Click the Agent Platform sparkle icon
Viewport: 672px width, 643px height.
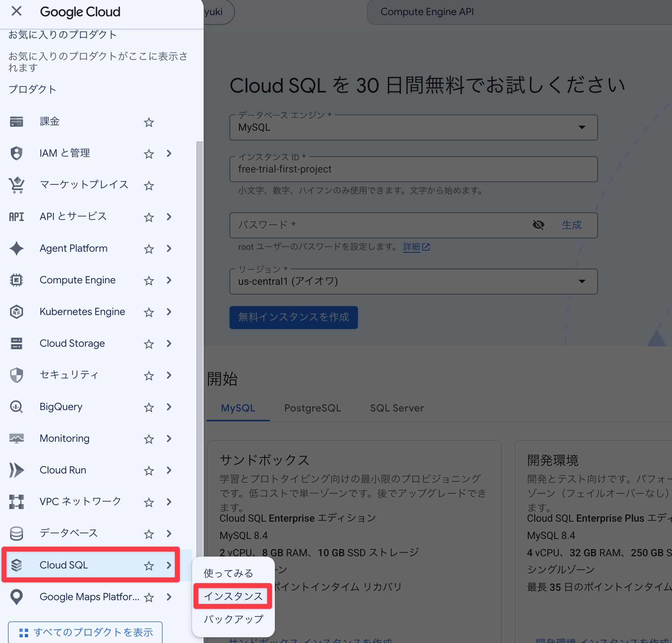point(17,248)
